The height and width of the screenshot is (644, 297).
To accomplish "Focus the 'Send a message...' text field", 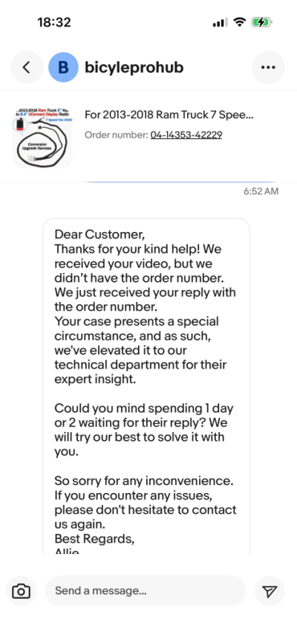I will coord(146,591).
